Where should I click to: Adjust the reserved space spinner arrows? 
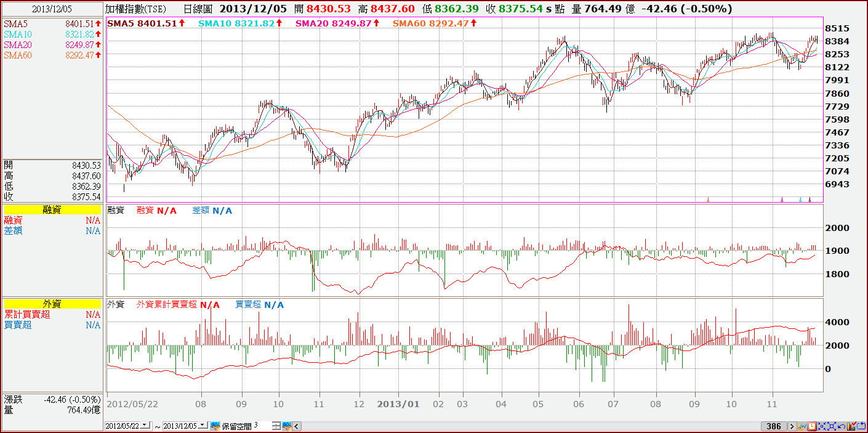click(x=276, y=426)
